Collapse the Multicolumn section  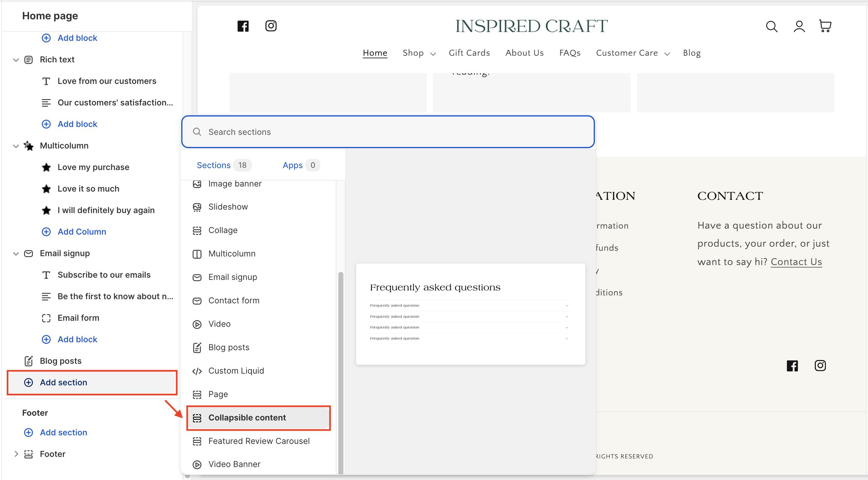(x=16, y=146)
